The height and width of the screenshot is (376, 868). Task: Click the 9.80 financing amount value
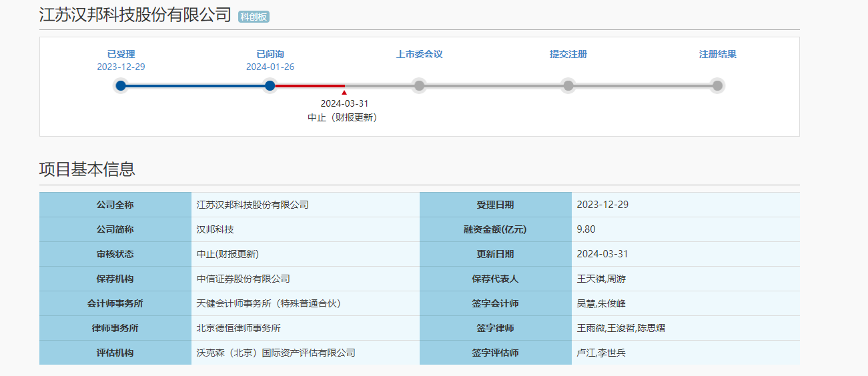586,229
